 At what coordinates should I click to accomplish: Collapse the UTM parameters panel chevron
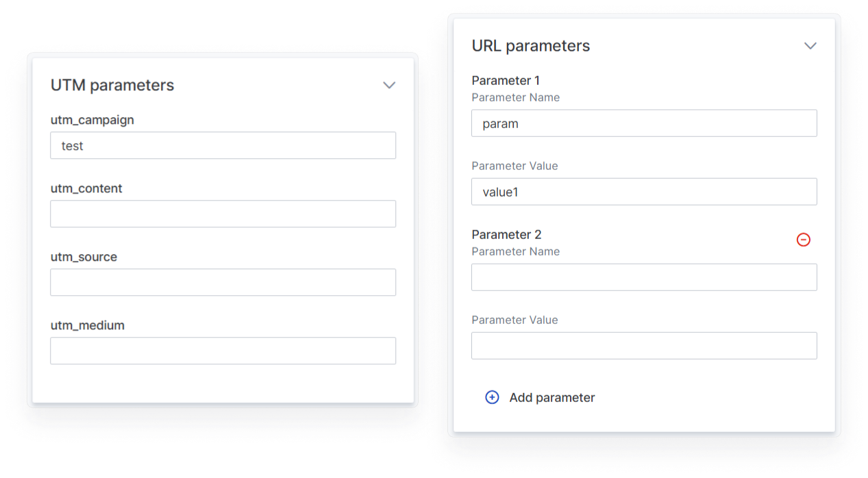pyautogui.click(x=389, y=86)
